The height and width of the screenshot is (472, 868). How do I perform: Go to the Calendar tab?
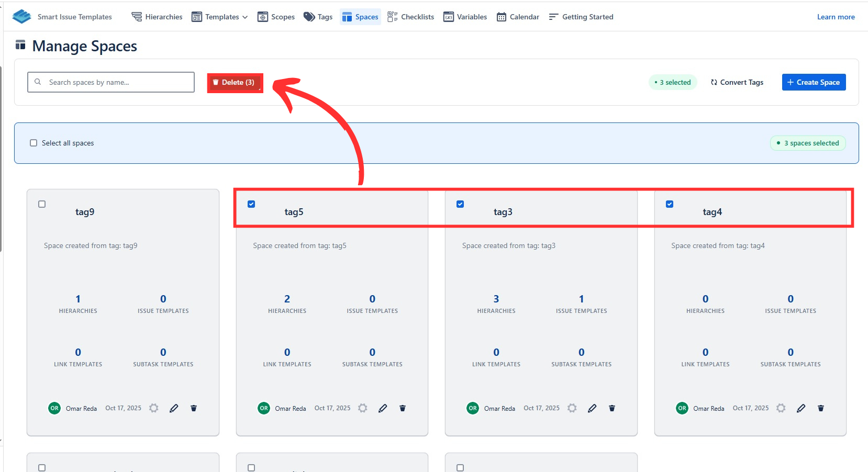point(518,17)
